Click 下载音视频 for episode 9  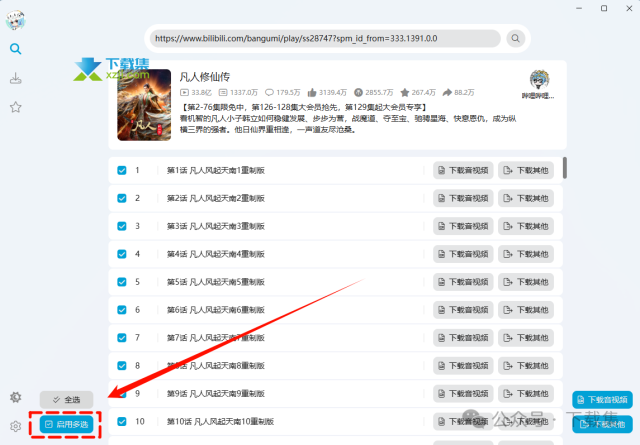pyautogui.click(x=463, y=394)
